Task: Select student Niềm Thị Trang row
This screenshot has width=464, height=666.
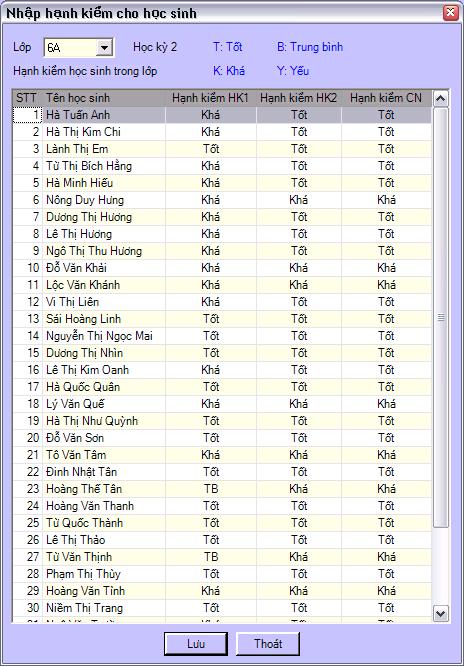Action: (x=222, y=608)
